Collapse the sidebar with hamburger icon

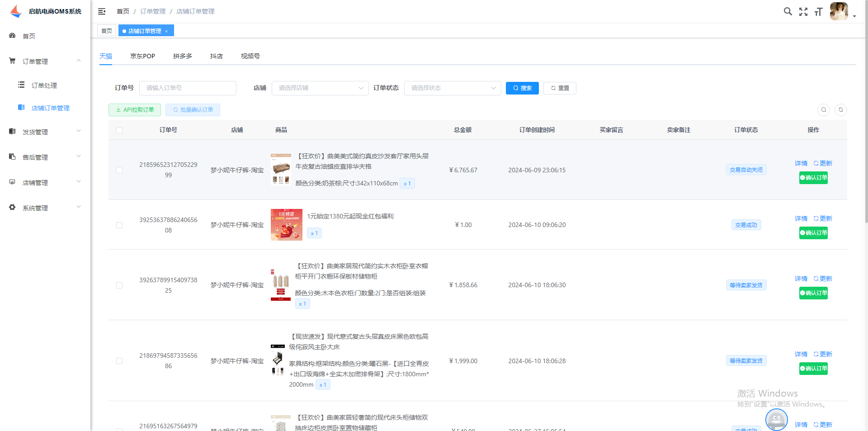click(x=102, y=11)
